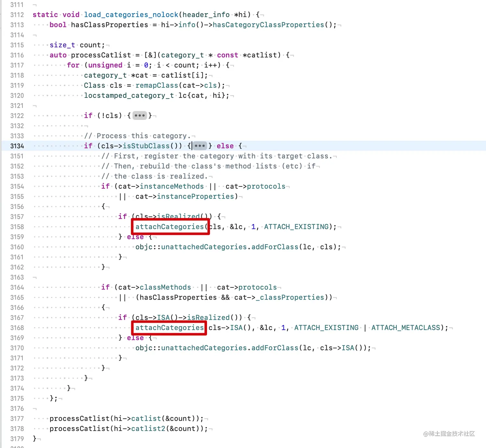This screenshot has height=448, width=486.
Task: Click line number 3111 in the gutter
Action: pyautogui.click(x=17, y=5)
